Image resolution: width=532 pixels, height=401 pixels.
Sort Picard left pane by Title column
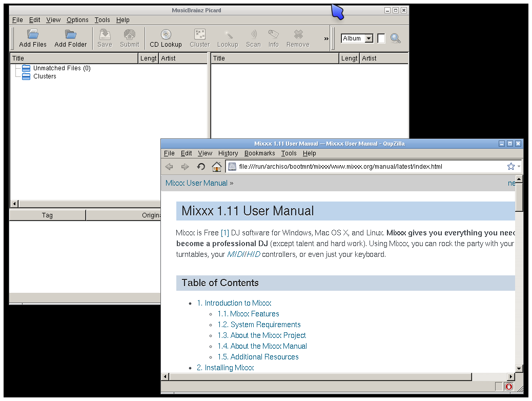pos(74,58)
